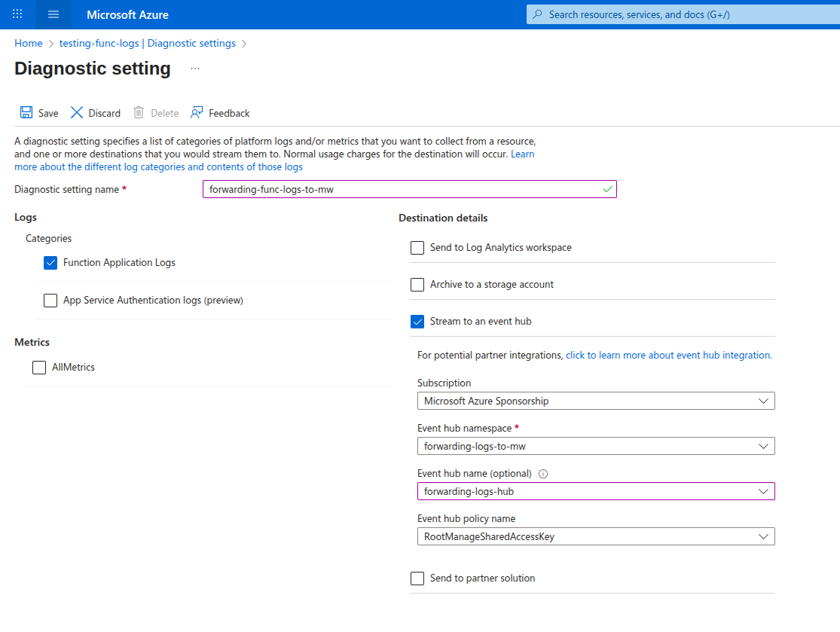This screenshot has height=632, width=840.
Task: Check Send to Log Analytics workspace
Action: (x=417, y=247)
